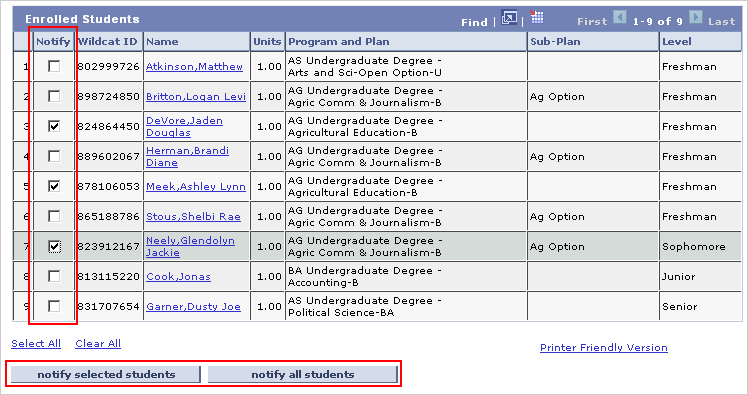Sort by Program and Plan column header

pyautogui.click(x=339, y=42)
